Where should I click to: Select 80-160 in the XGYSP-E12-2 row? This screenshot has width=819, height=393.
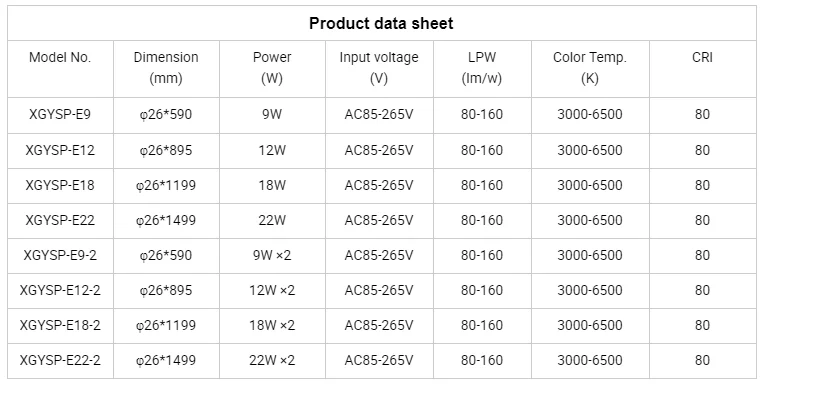click(x=482, y=291)
